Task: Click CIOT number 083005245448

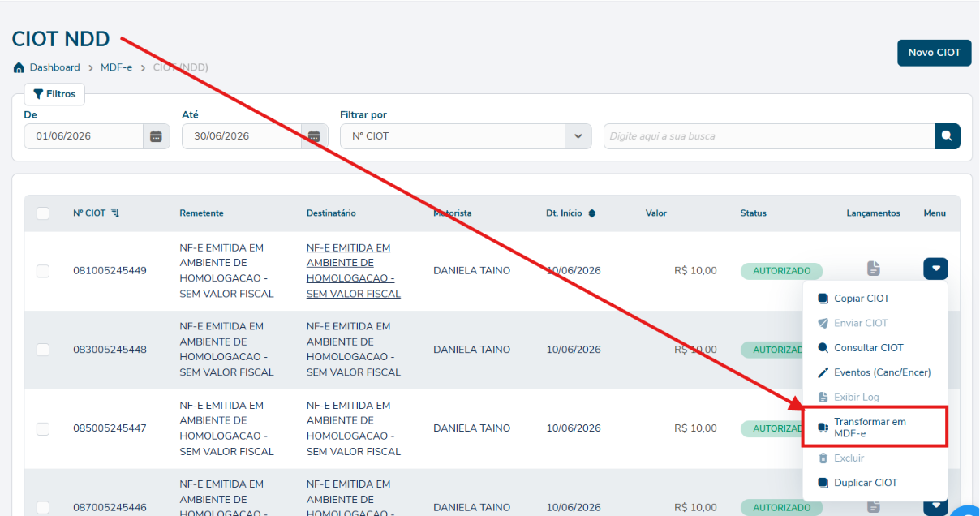Action: point(110,350)
